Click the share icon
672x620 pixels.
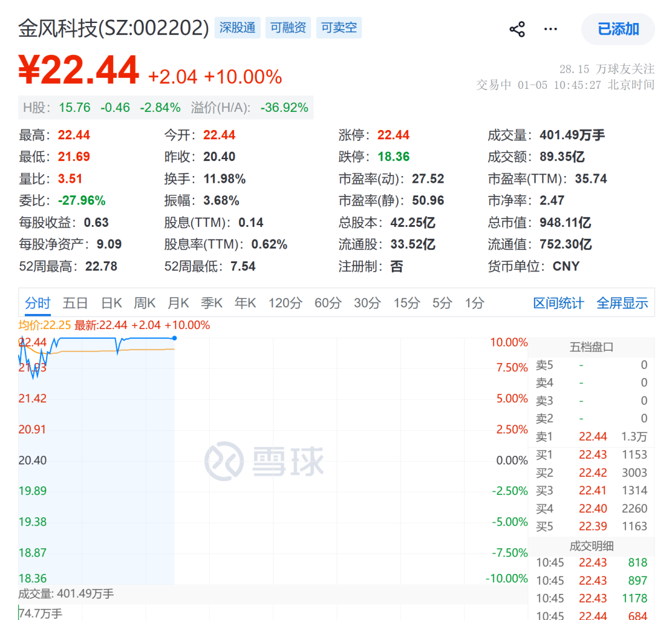pos(517,29)
